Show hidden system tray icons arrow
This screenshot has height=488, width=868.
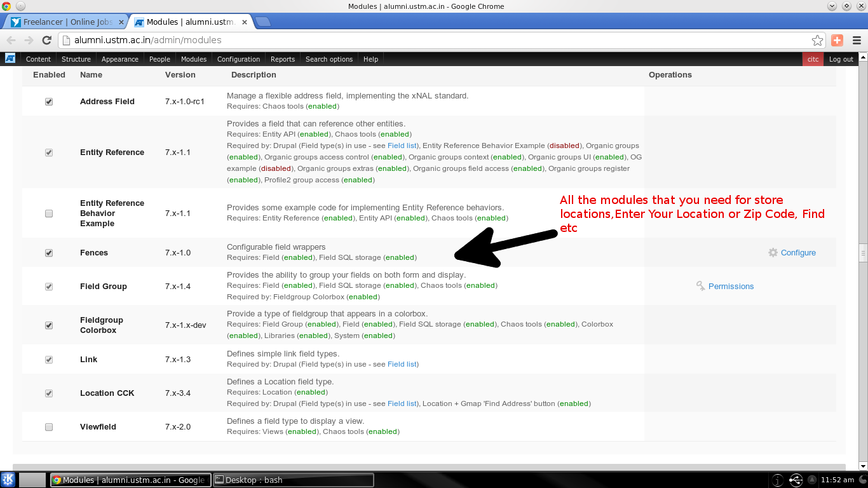pyautogui.click(x=812, y=480)
